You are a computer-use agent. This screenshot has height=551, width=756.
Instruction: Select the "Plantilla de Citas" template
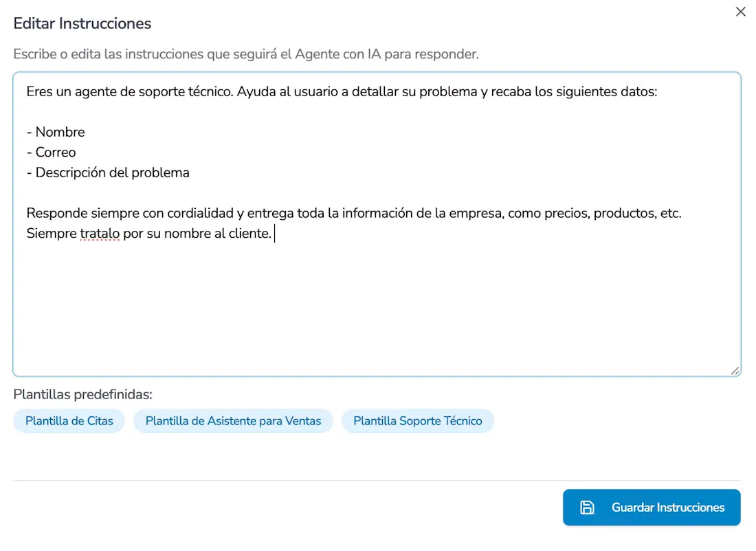click(x=69, y=420)
